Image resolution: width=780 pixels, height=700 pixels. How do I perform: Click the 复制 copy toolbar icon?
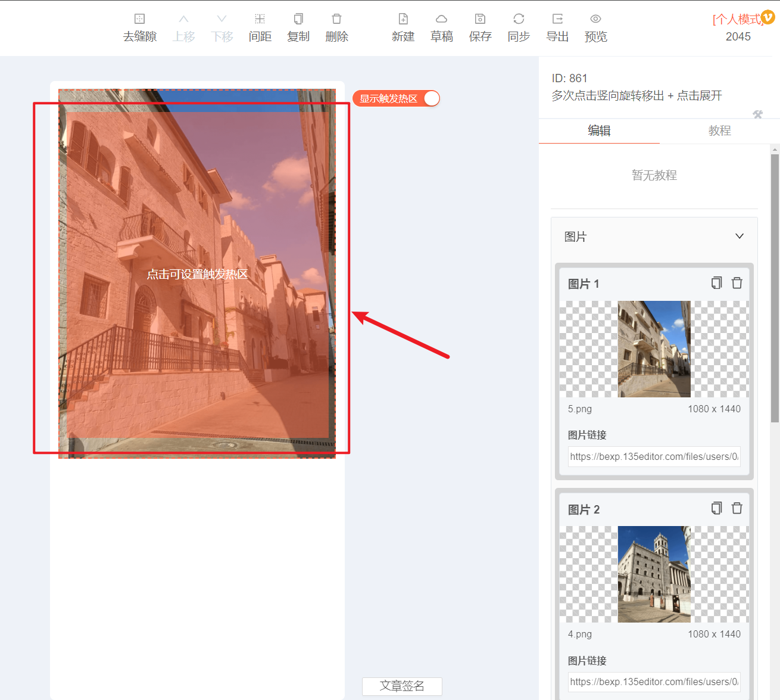(x=298, y=19)
